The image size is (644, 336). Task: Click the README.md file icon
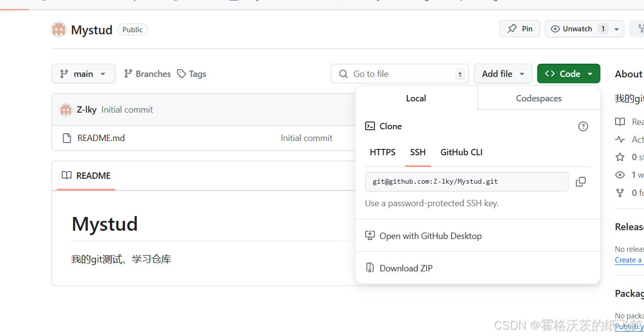67,138
